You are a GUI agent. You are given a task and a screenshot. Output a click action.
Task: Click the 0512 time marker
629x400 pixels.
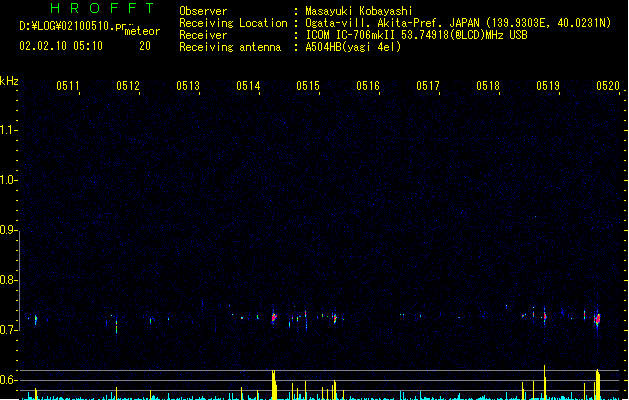click(128, 86)
